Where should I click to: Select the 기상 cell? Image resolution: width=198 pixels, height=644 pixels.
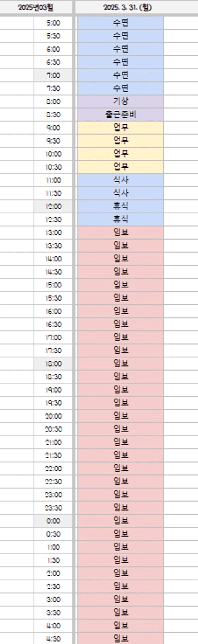pos(121,101)
